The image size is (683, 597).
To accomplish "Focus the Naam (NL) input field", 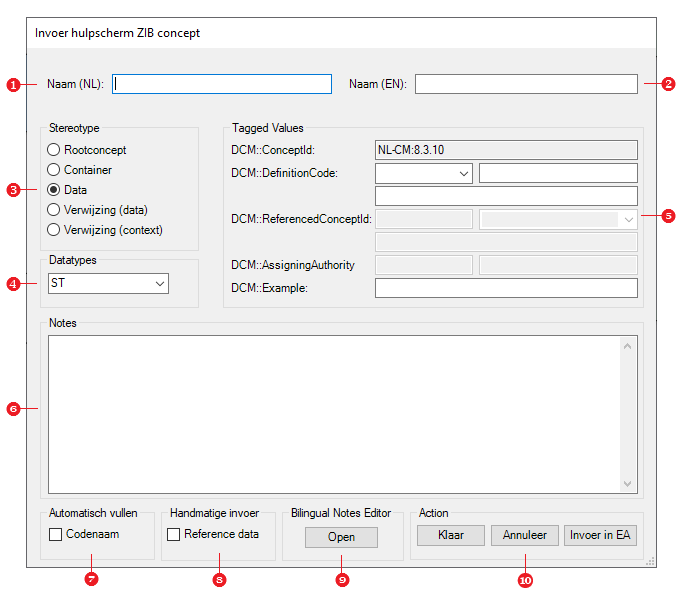I will (222, 84).
